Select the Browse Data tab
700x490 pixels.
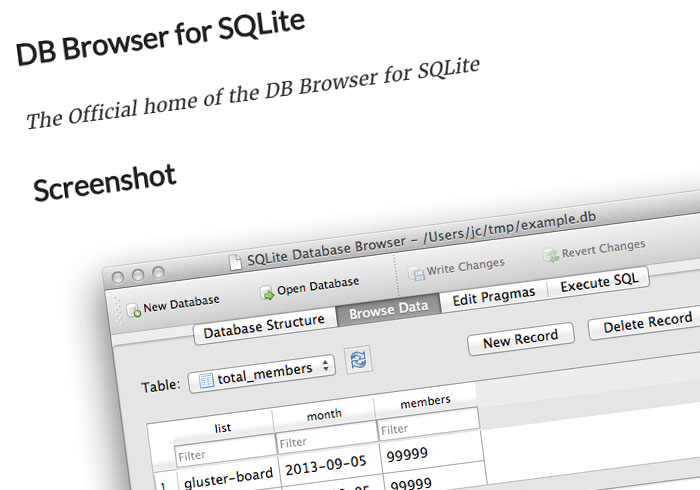(388, 309)
